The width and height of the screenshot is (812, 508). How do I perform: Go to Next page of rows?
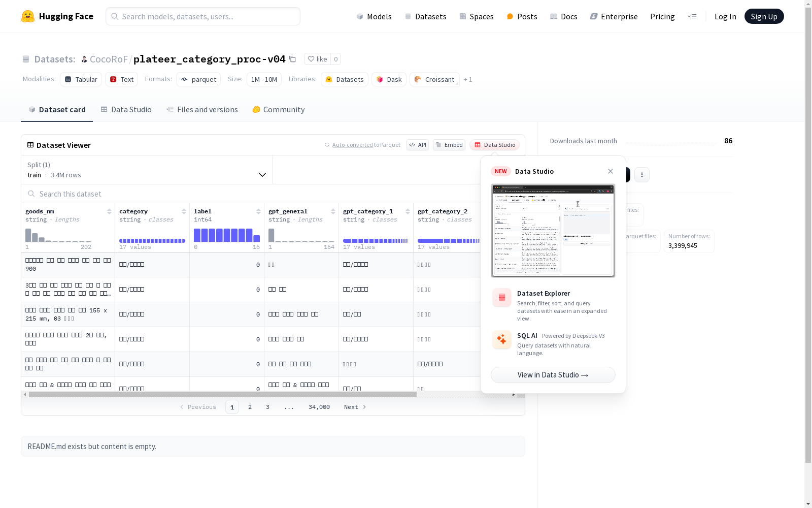(355, 407)
